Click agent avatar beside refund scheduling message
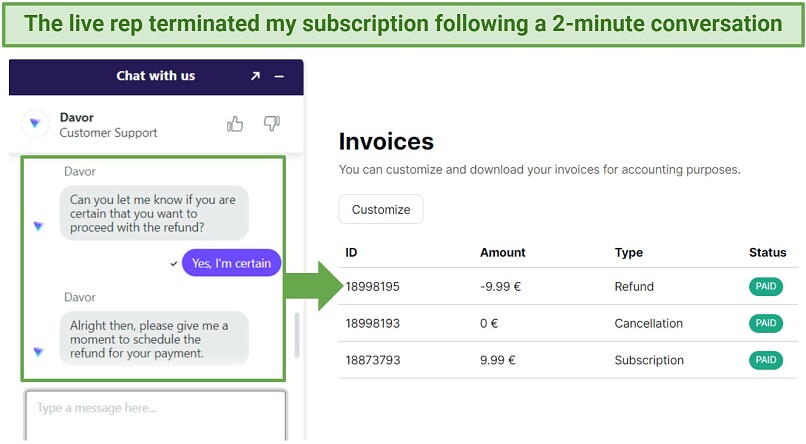 pos(38,352)
